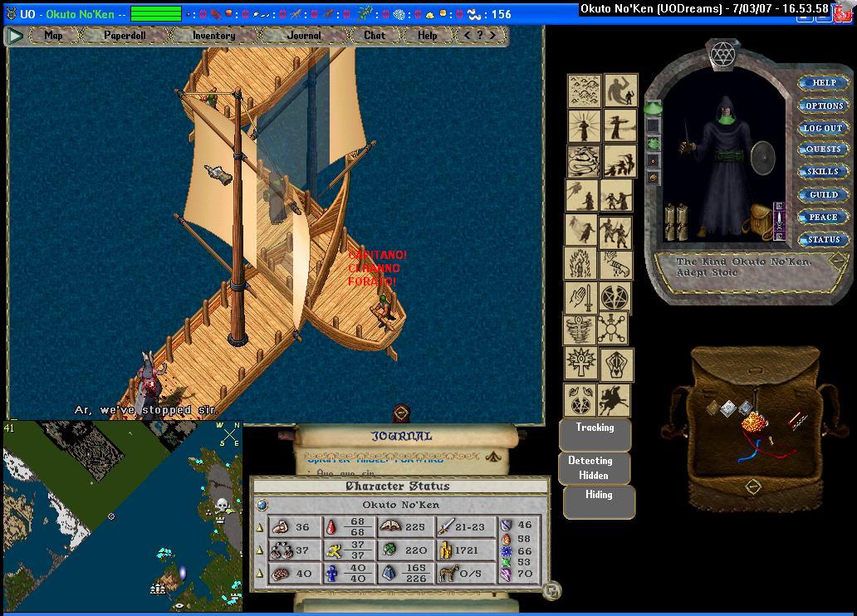This screenshot has height=616, width=857.
Task: Cast the spiked ankh spell icon
Action: coord(581,364)
